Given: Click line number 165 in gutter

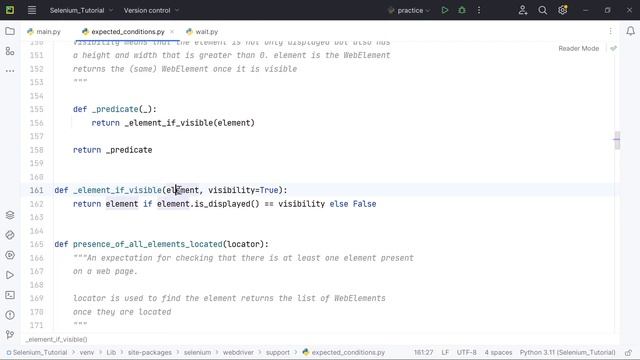Looking at the screenshot, I should click(36, 244).
